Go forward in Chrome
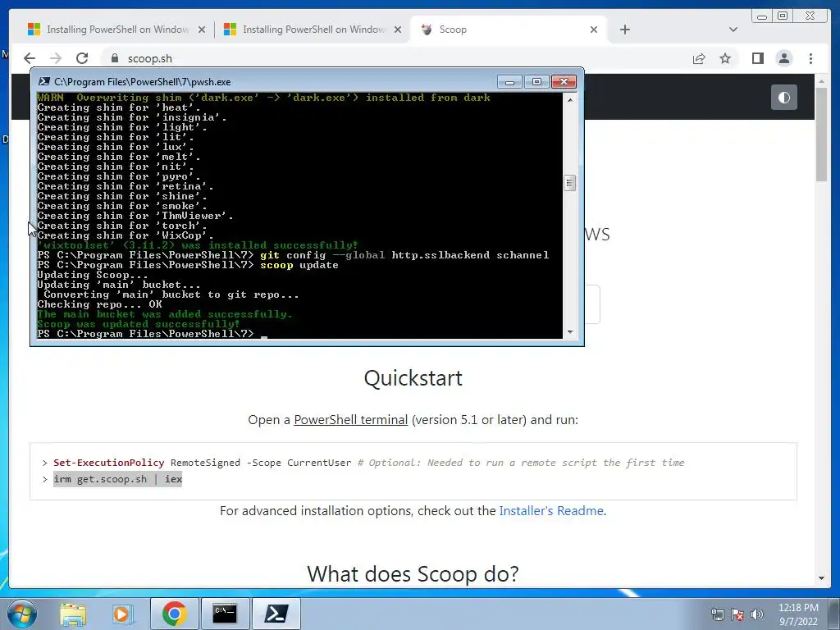The image size is (840, 630). [x=55, y=58]
